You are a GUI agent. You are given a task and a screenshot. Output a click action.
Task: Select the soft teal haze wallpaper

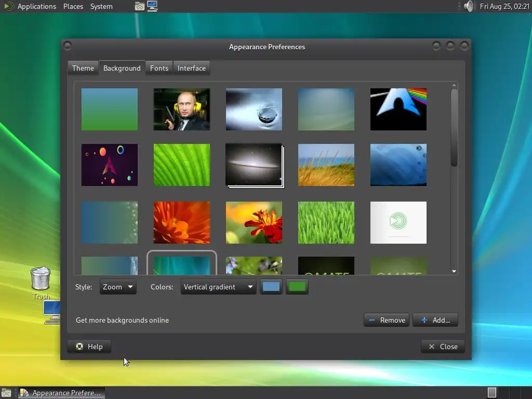[326, 109]
